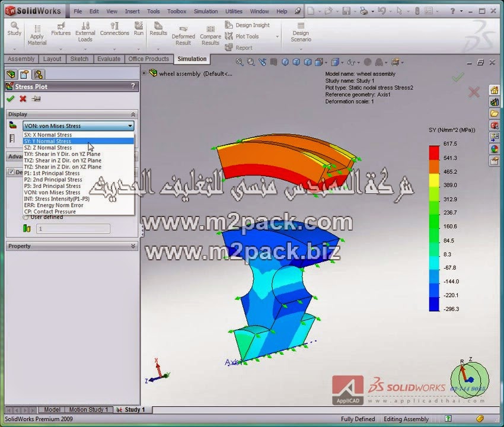Choose INT: Stress Intensity(P1-P3)
504x427 pixels.
click(78, 199)
